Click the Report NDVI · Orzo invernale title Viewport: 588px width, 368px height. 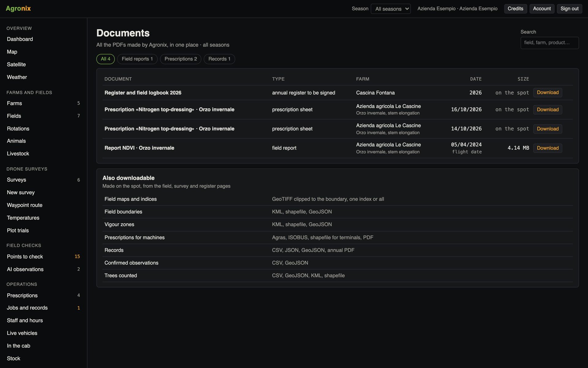point(139,148)
